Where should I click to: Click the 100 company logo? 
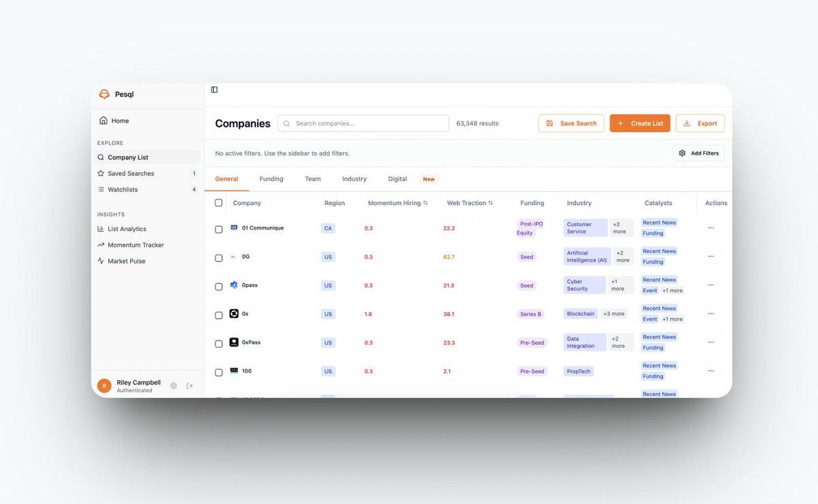coord(234,371)
